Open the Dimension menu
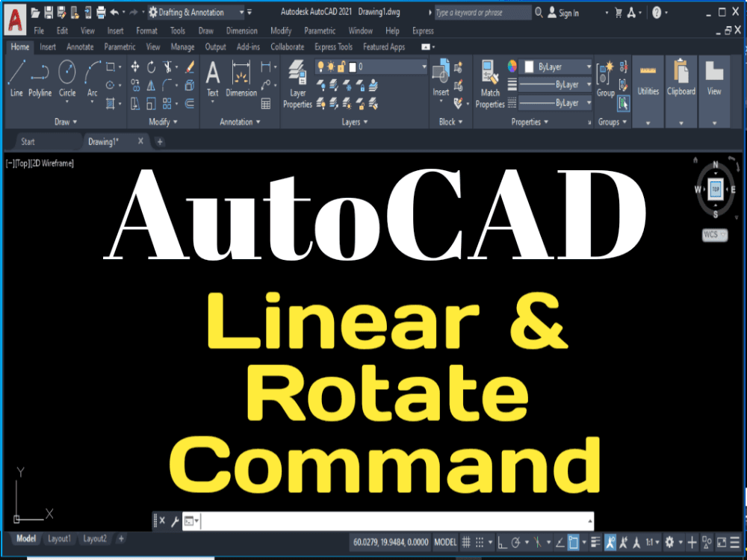Screen dimensions: 747x560 (241, 31)
